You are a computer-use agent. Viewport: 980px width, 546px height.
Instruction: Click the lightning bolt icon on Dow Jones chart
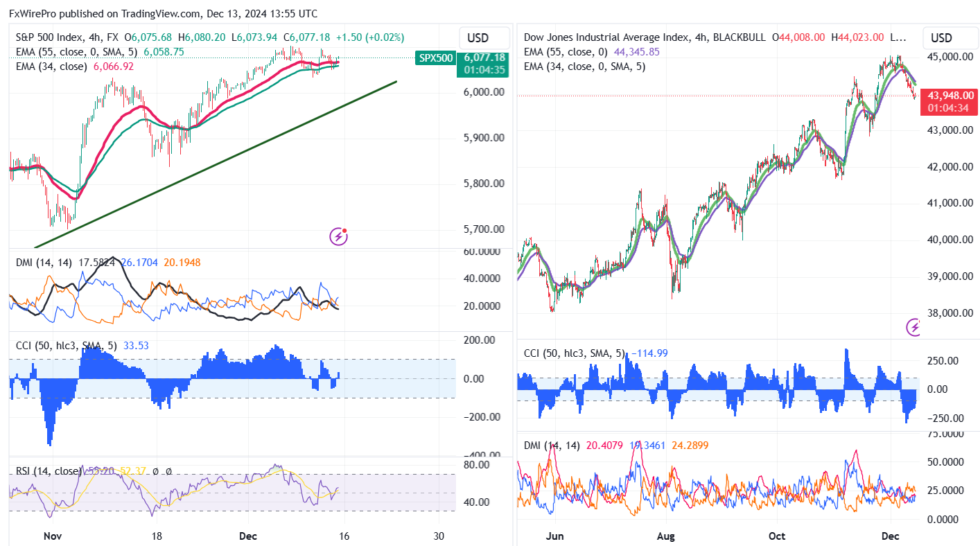tap(915, 327)
